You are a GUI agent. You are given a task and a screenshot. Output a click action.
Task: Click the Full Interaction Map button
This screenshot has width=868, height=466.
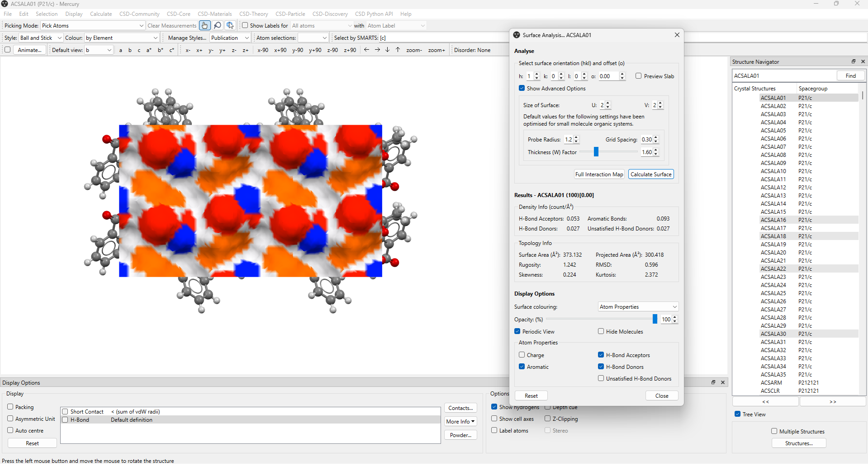click(x=599, y=174)
